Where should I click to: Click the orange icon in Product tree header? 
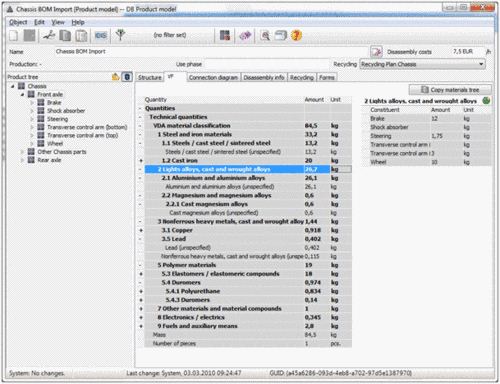(116, 77)
